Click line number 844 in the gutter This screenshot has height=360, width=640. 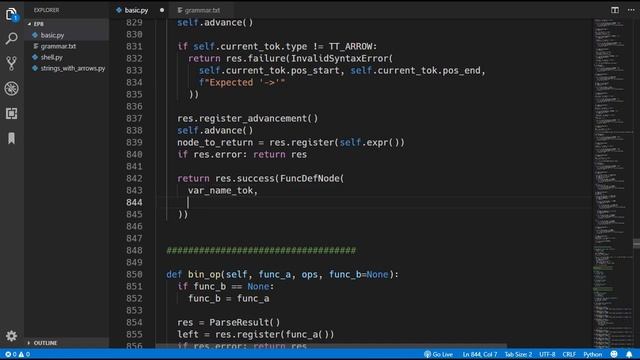(134, 202)
